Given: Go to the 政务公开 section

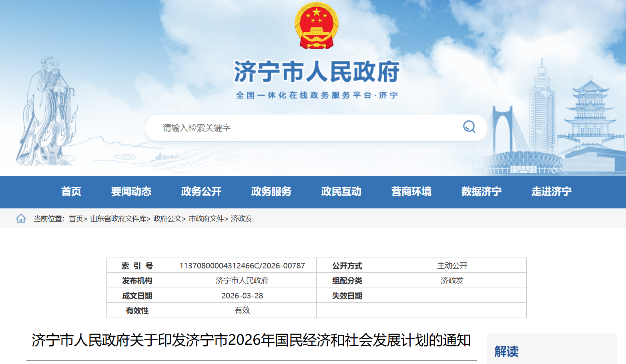Looking at the screenshot, I should 201,192.
